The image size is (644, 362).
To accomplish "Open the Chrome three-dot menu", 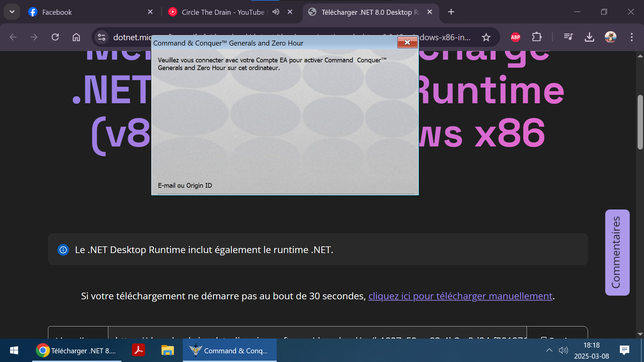I will coord(631,37).
